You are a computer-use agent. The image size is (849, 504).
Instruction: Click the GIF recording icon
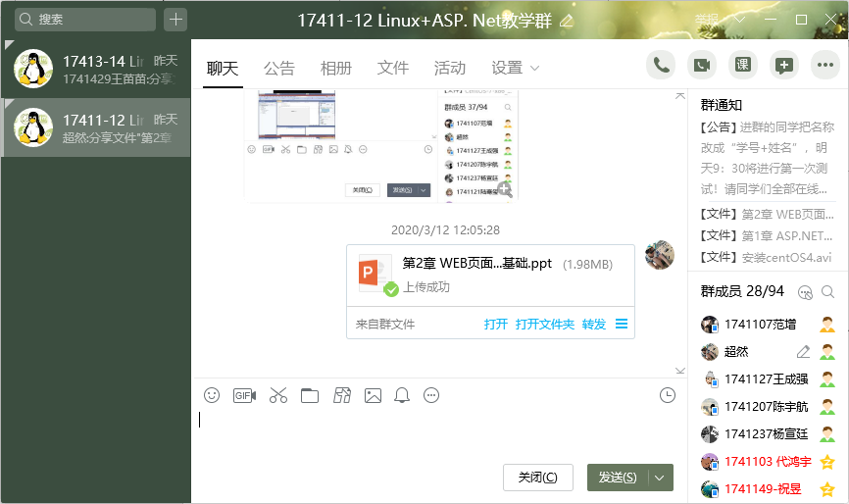244,395
